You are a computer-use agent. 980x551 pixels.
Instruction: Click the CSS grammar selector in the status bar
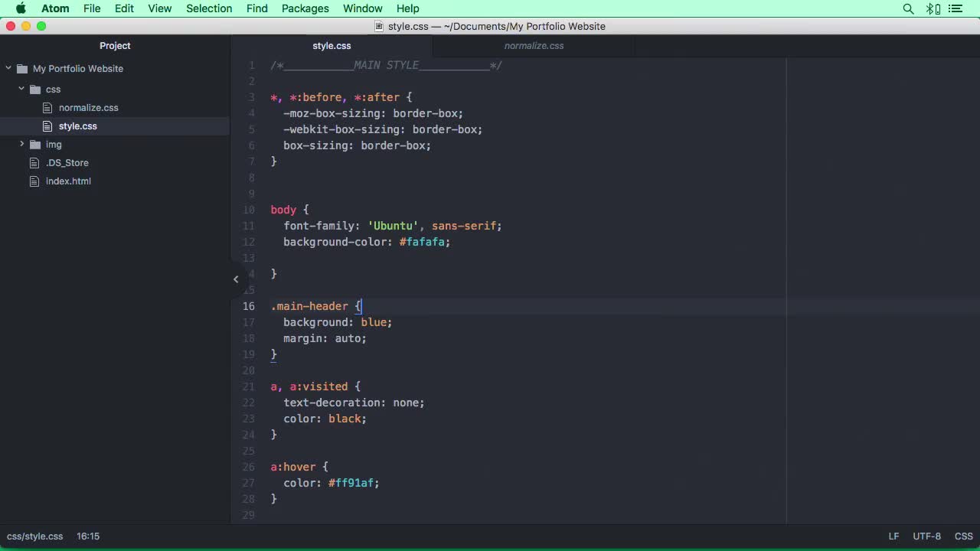[x=963, y=536]
